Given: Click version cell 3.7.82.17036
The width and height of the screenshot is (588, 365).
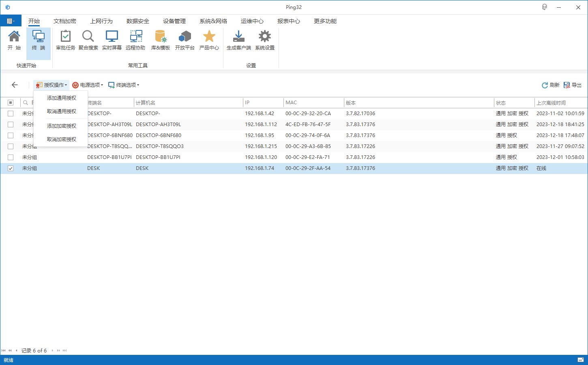Looking at the screenshot, I should 361,114.
